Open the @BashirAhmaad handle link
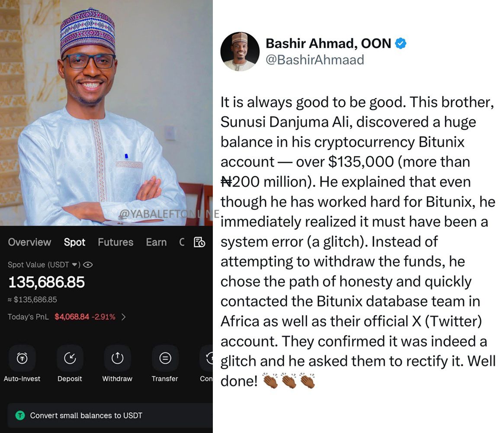The height and width of the screenshot is (433, 504). tap(315, 59)
